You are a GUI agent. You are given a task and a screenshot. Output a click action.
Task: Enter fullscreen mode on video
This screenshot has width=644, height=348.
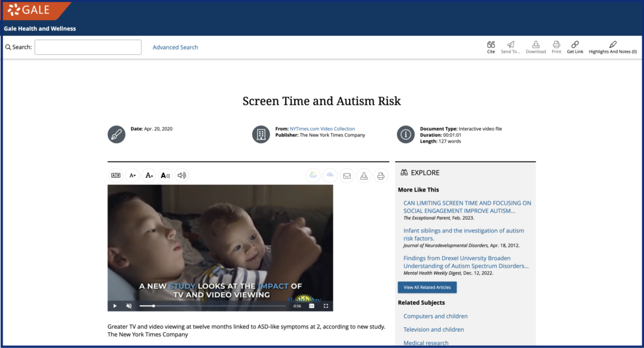(x=326, y=306)
